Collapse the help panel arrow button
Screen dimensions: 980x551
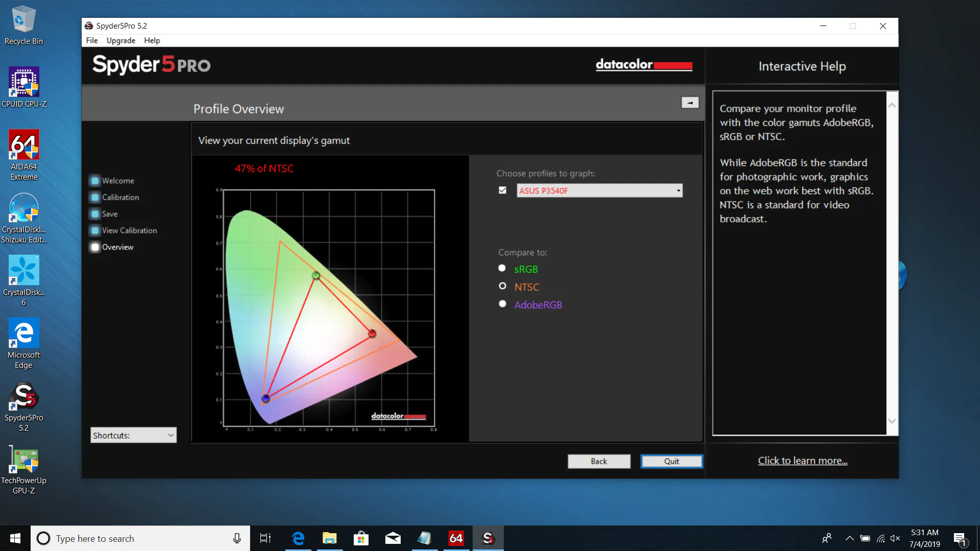[x=690, y=103]
